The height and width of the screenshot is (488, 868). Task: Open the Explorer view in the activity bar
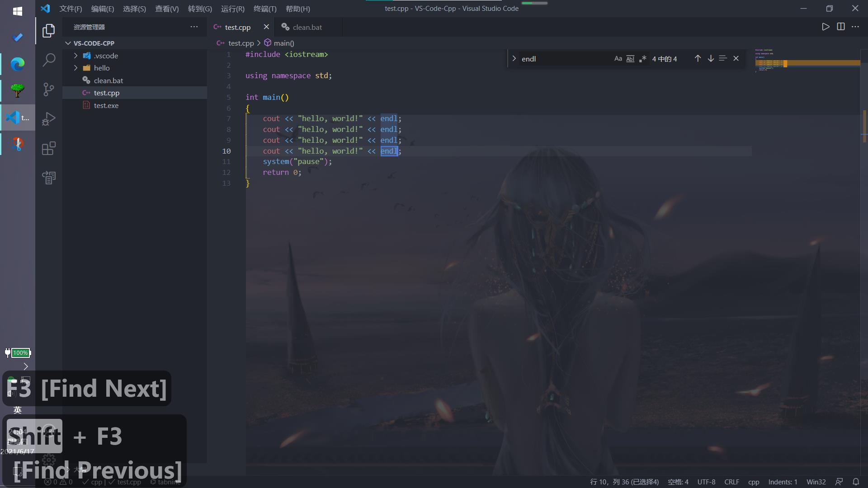tap(49, 31)
